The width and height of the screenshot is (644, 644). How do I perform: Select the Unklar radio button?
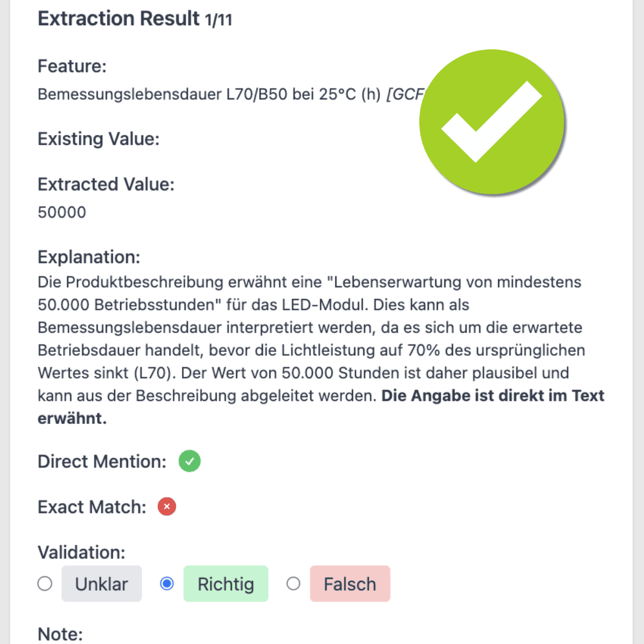point(45,583)
